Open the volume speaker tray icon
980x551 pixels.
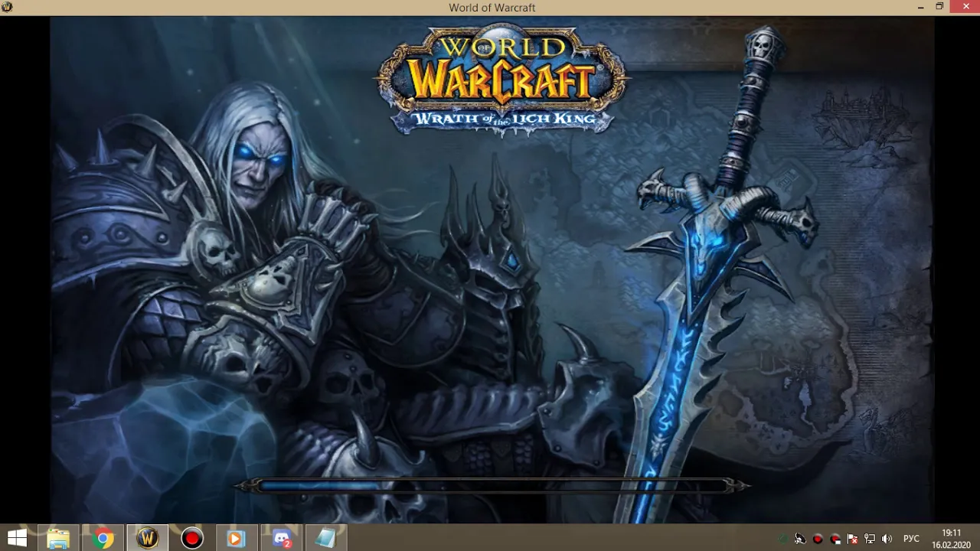pos(887,539)
